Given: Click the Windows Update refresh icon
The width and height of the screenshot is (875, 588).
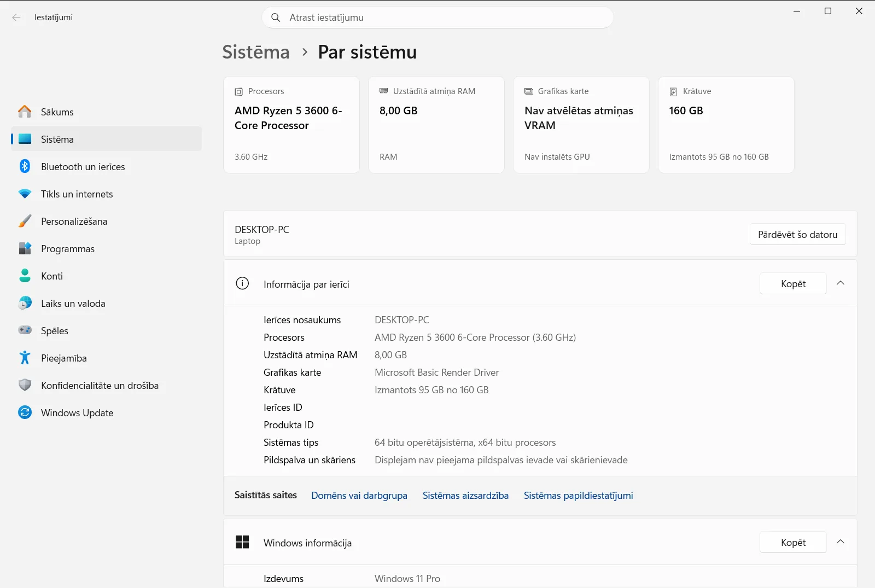Looking at the screenshot, I should click(x=25, y=412).
